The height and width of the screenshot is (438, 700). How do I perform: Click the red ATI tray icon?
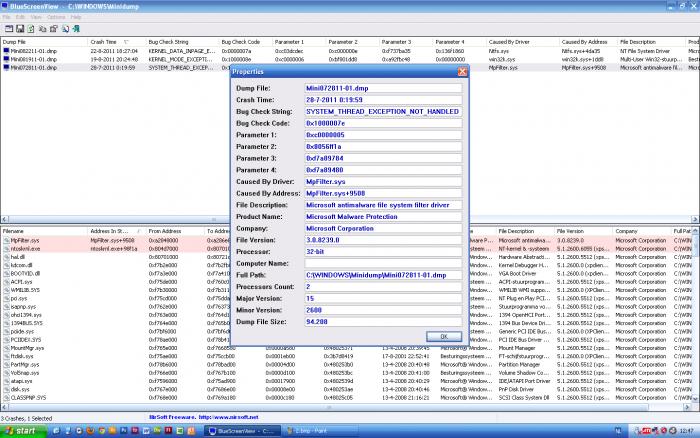pos(646,431)
